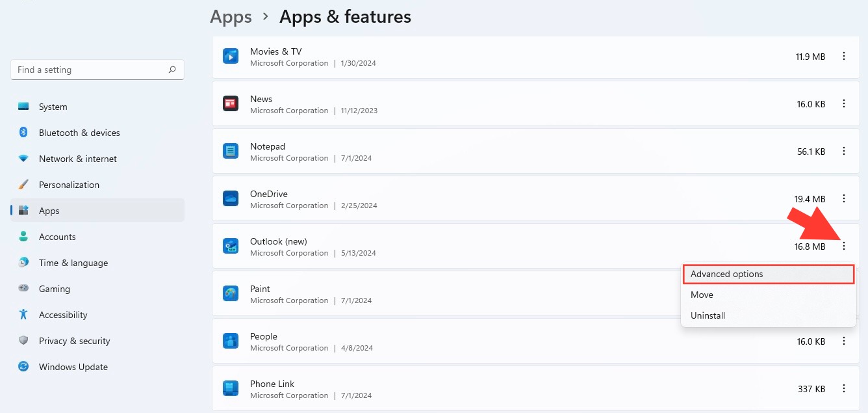Open the three-dot menu for Movies & TV
This screenshot has width=868, height=413.
[x=844, y=57]
